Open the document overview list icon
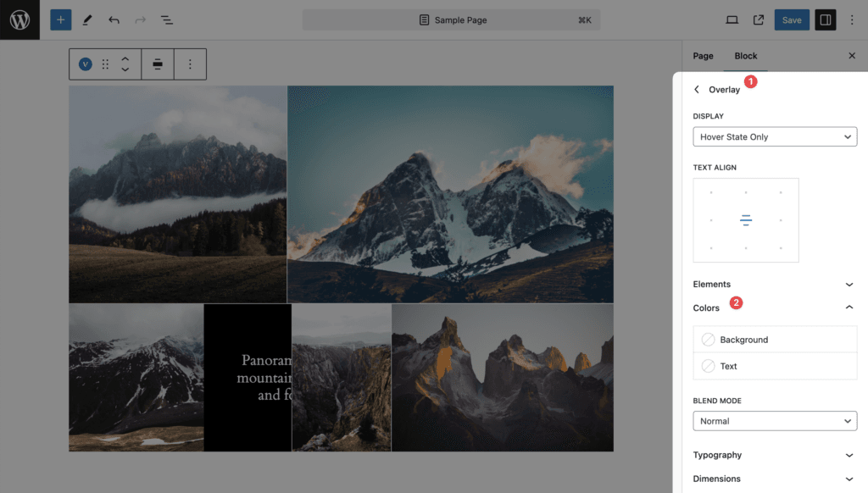The width and height of the screenshot is (868, 493). coord(167,19)
